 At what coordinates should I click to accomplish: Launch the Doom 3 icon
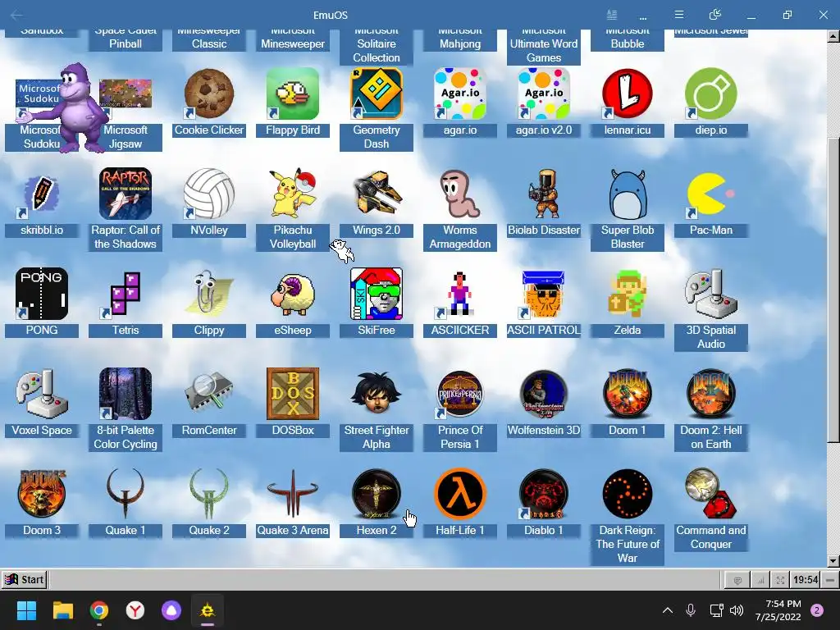[x=42, y=495]
